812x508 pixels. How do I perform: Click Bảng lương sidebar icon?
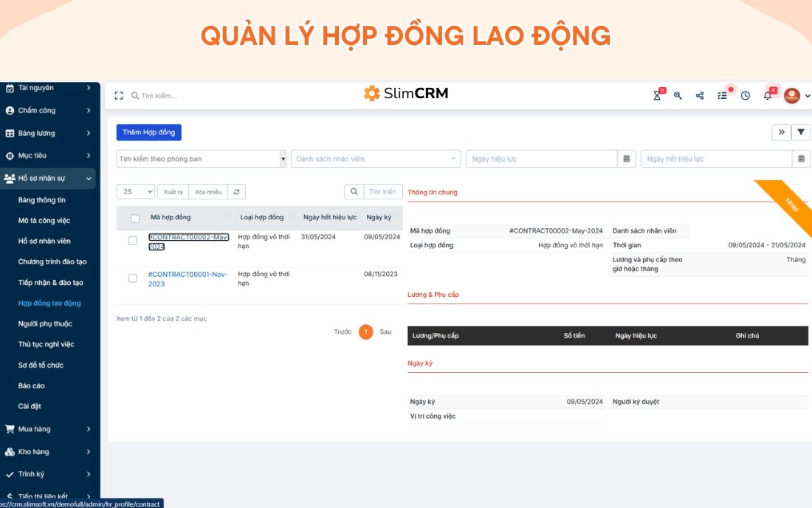click(x=10, y=133)
